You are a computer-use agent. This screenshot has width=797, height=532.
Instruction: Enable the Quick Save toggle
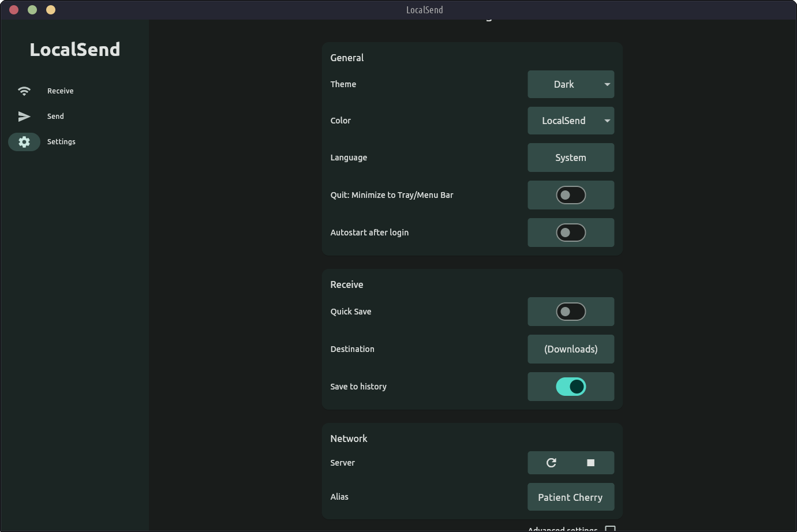571,312
